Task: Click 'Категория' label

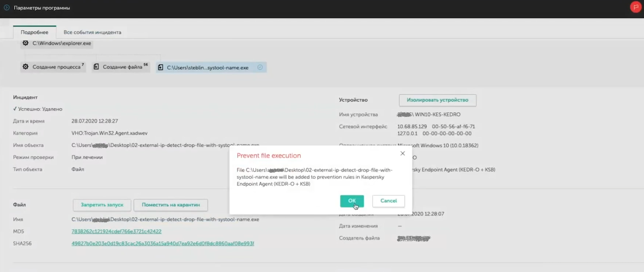Action: (25, 133)
